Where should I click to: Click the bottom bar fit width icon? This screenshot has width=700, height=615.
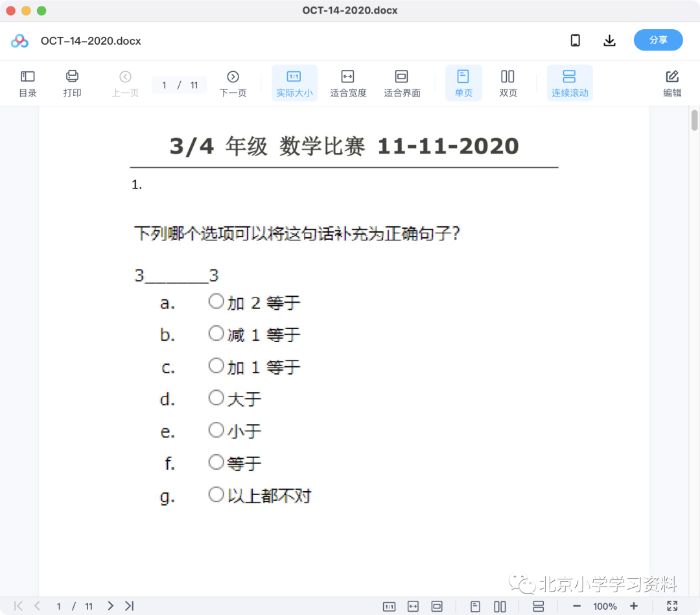[x=413, y=607]
